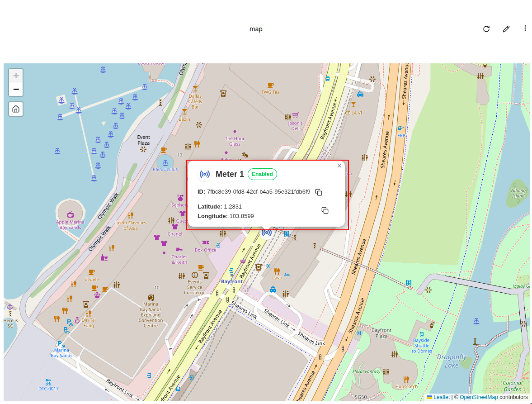Viewport: 532px width, 404px height.
Task: Click the Meter 1 sensor icon in popup
Action: 205,174
